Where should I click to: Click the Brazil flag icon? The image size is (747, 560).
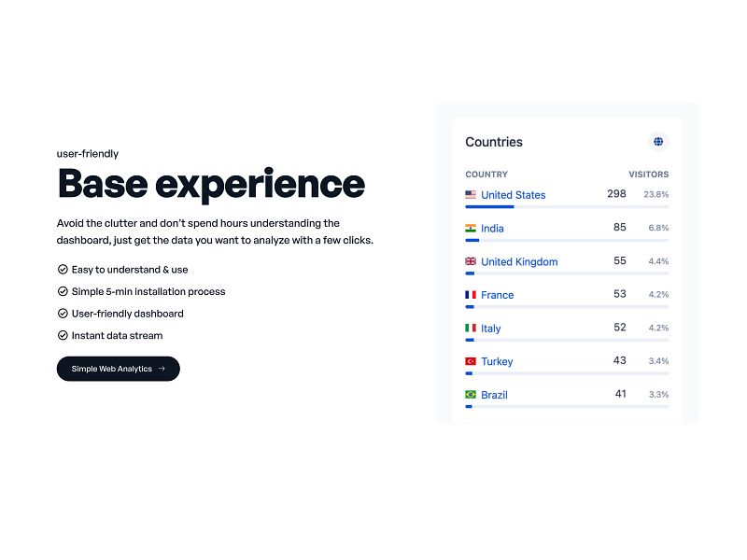470,394
